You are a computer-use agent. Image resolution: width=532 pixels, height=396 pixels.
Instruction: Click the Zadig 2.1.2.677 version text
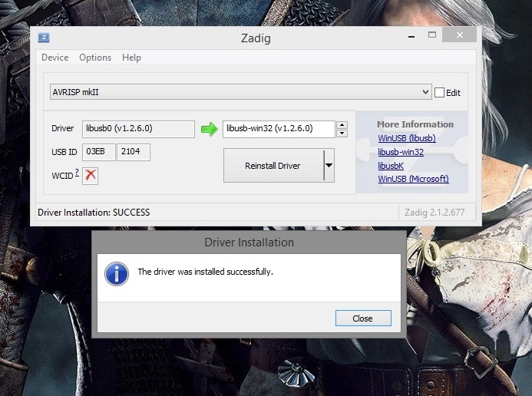click(x=435, y=213)
